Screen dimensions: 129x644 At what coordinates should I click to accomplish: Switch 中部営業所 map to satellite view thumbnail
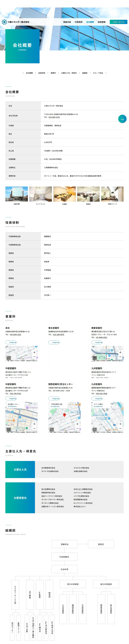point(9,430)
